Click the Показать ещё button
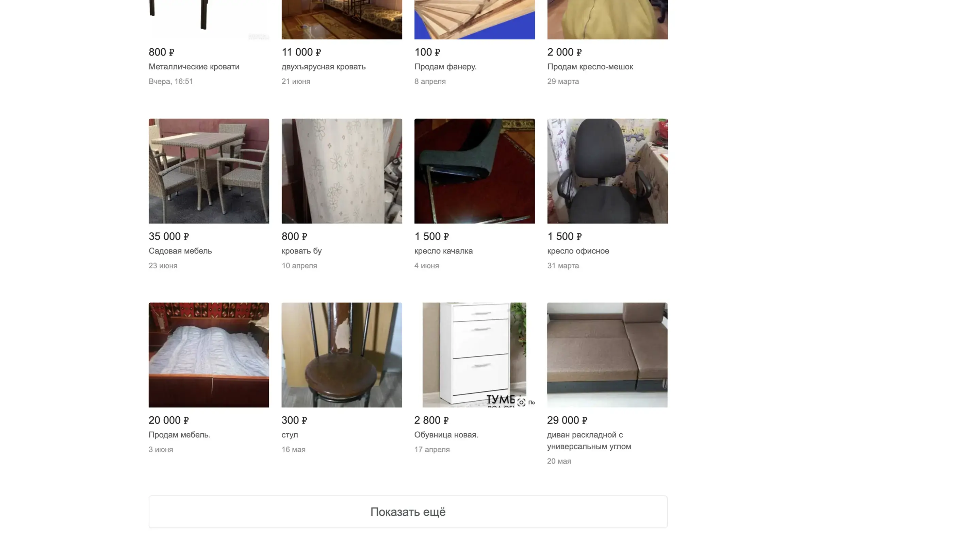Viewport: 980px width, 551px height. pos(408,512)
